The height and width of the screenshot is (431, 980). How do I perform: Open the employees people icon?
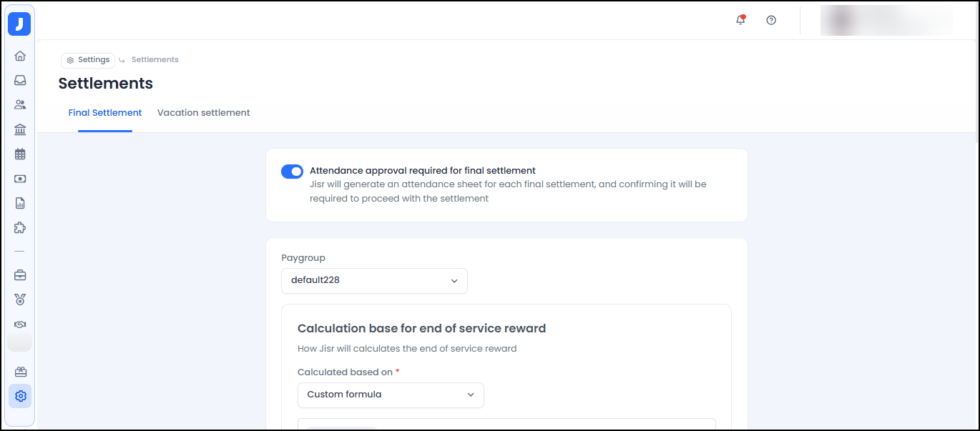tap(20, 104)
